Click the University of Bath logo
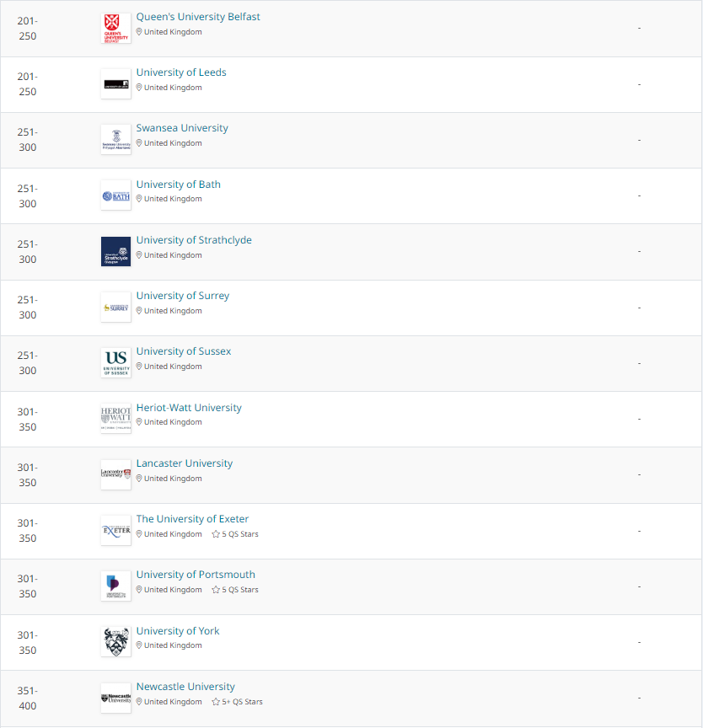This screenshot has height=728, width=703. click(x=115, y=195)
